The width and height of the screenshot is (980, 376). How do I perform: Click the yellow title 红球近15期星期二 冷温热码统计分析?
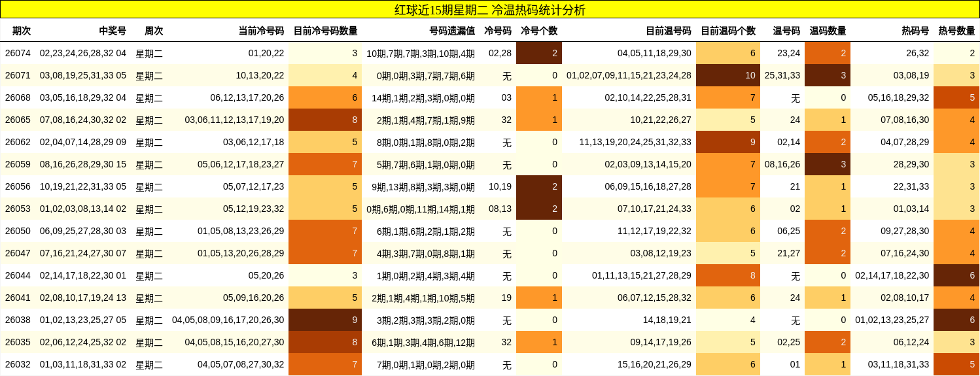click(490, 9)
